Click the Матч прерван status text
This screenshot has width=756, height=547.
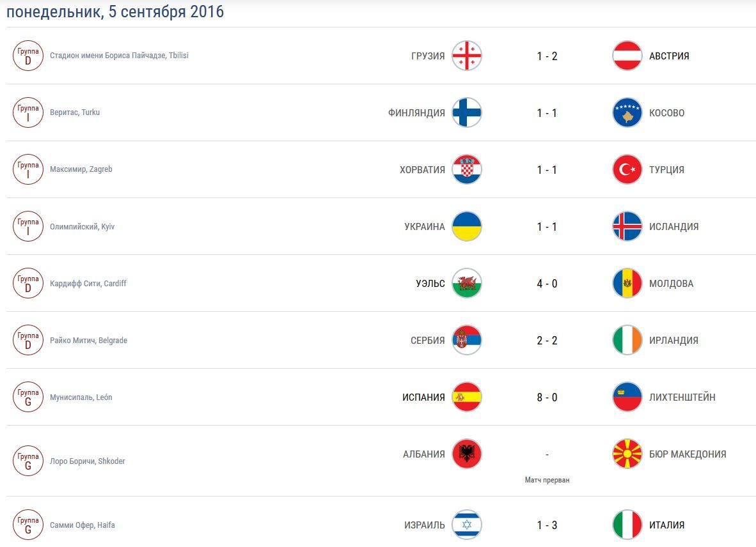pos(547,480)
